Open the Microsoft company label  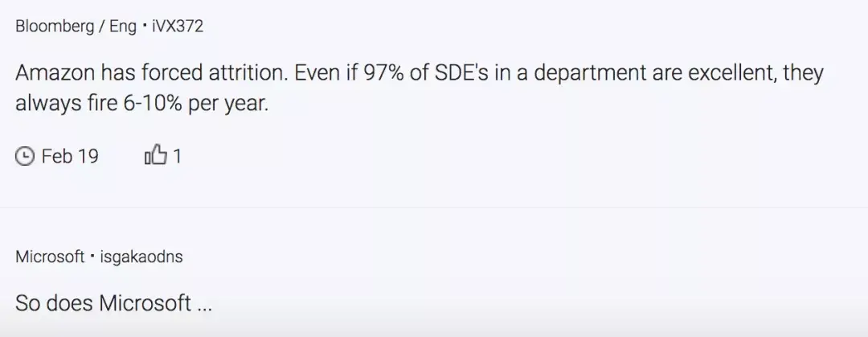coord(50,257)
